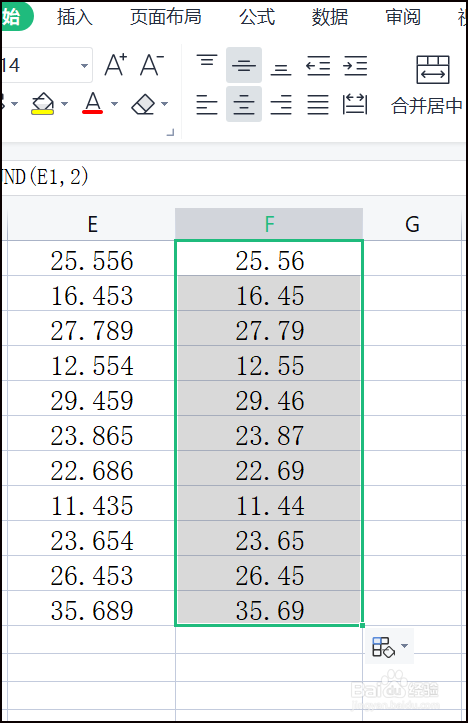Screen dimensions: 468x723
Task: Switch to the 数据 tab
Action: (330, 17)
